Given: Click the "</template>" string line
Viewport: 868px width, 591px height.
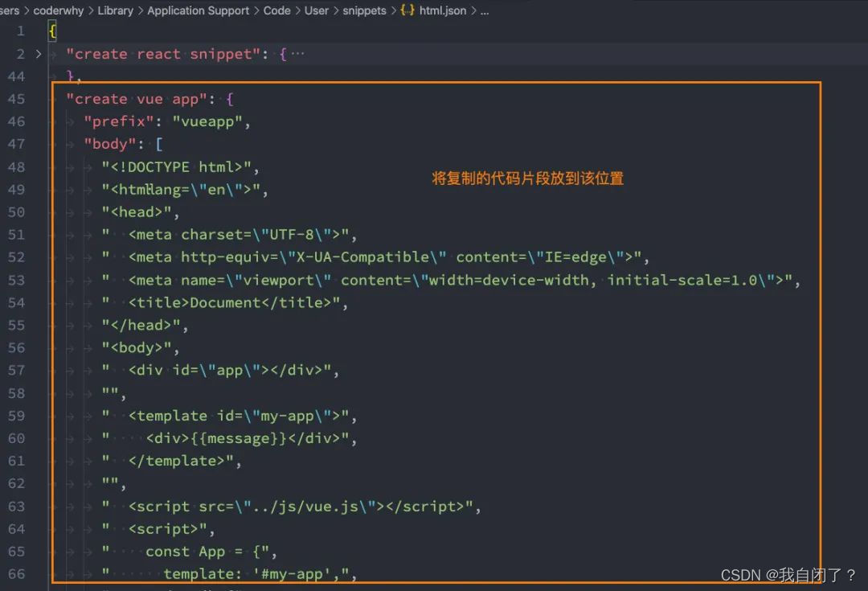Looking at the screenshot, I should (168, 461).
